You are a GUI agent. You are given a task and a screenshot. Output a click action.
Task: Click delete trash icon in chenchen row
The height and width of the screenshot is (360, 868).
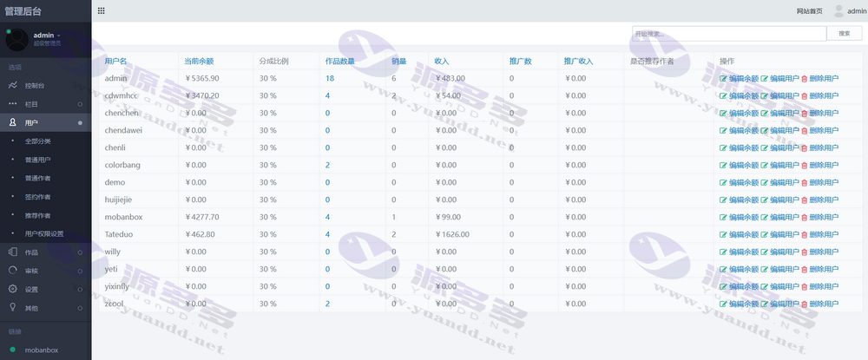(805, 113)
